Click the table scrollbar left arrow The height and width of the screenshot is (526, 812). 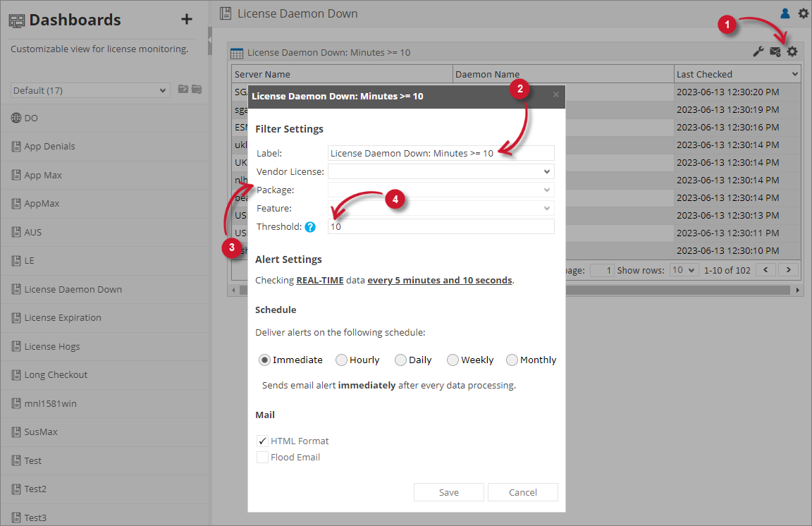233,290
